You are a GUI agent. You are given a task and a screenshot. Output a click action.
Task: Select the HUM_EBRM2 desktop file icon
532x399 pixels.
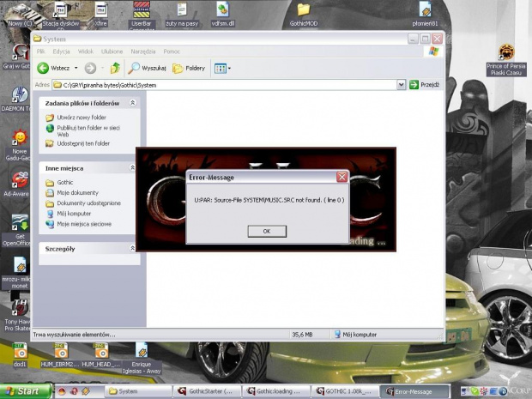[60, 355]
